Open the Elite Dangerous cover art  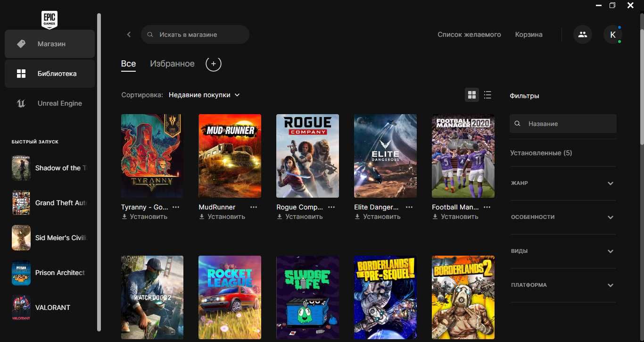pyautogui.click(x=385, y=156)
